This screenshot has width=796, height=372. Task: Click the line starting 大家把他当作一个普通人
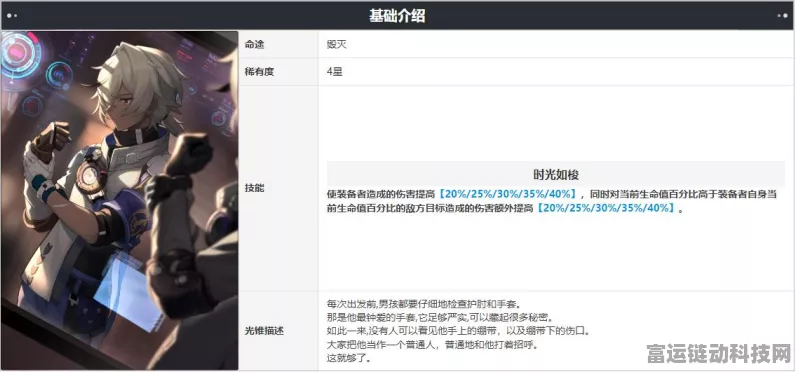click(x=432, y=345)
